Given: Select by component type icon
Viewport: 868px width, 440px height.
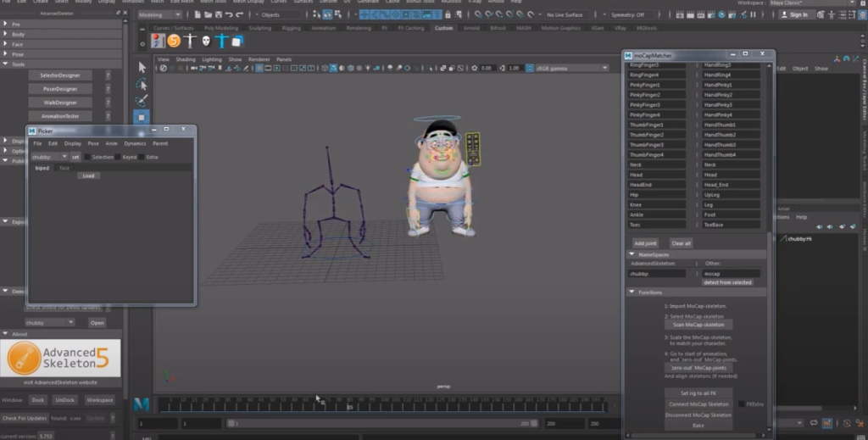Looking at the screenshot, I should pos(338,15).
